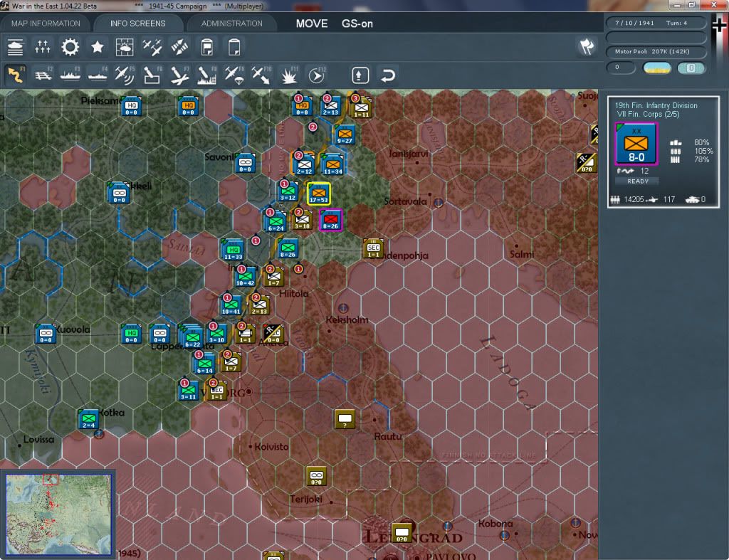
Task: Select the 10=41 infantry unit
Action: click(x=231, y=305)
